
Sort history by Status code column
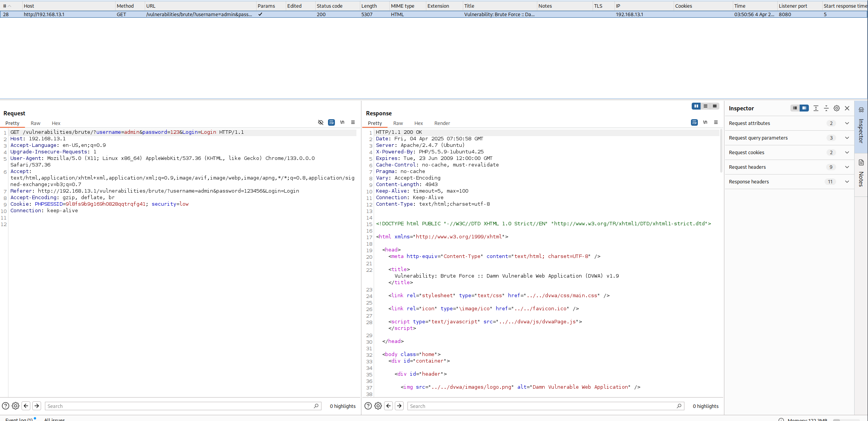330,6
